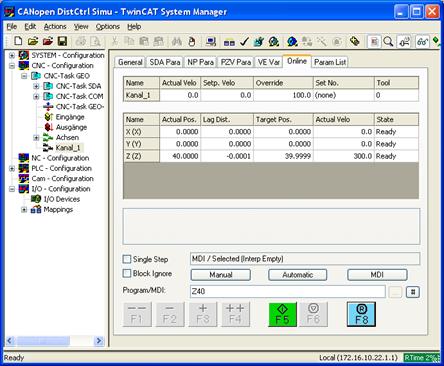Viewport: 444px width, 366px height.
Task: Expand the Achsen node
Action: click(36, 138)
